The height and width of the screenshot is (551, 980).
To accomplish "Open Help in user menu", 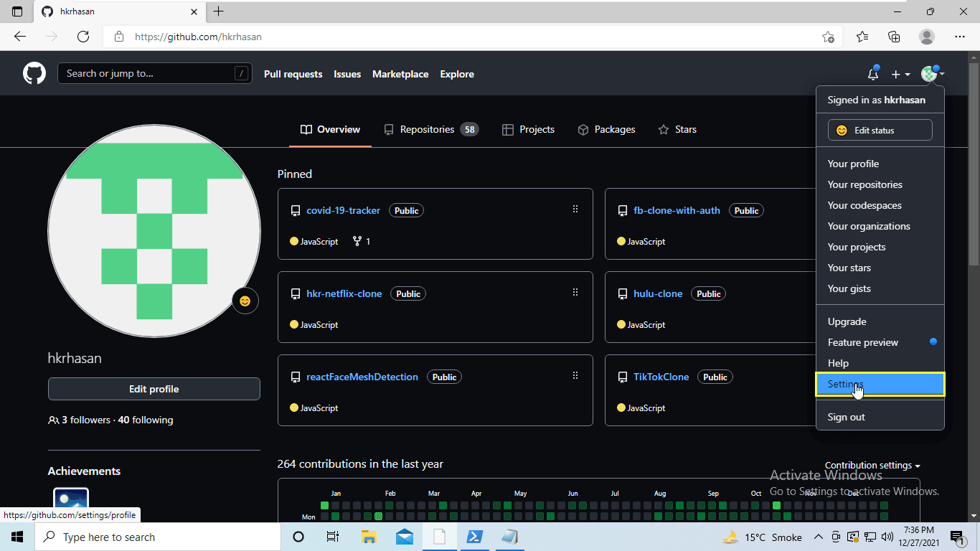I will [880, 363].
